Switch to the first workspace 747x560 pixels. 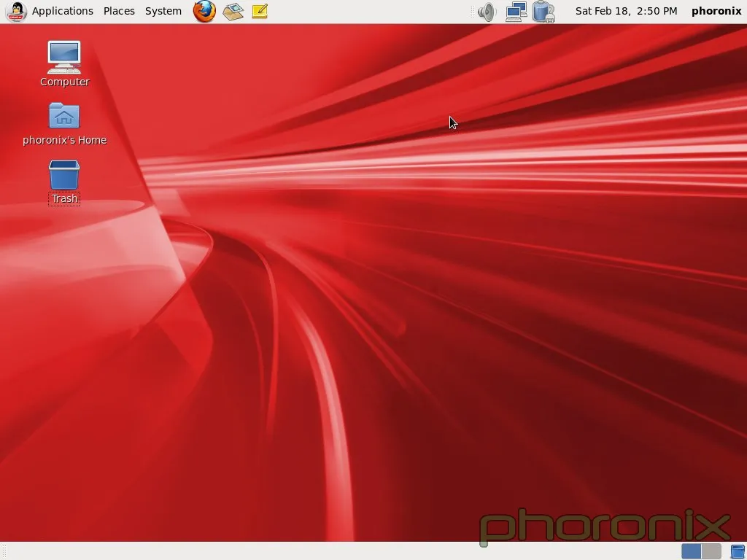691,551
